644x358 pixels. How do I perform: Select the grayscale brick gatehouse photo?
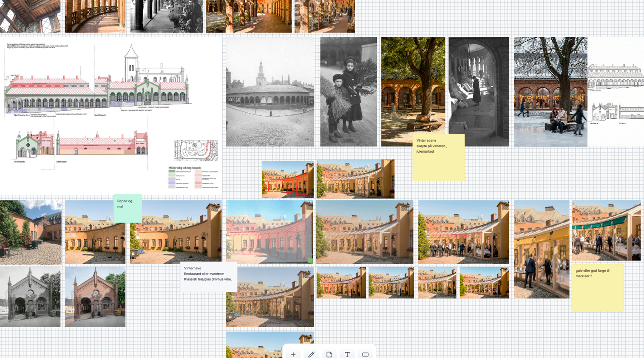30,297
